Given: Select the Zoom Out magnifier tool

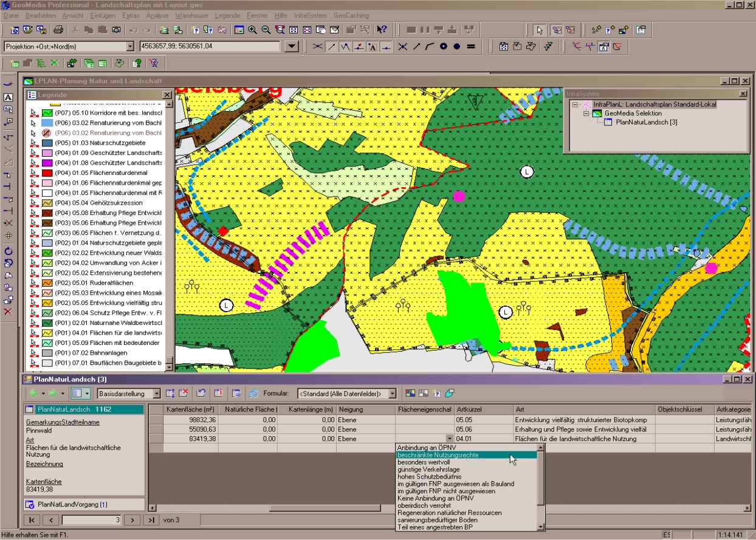Looking at the screenshot, I should [266, 30].
